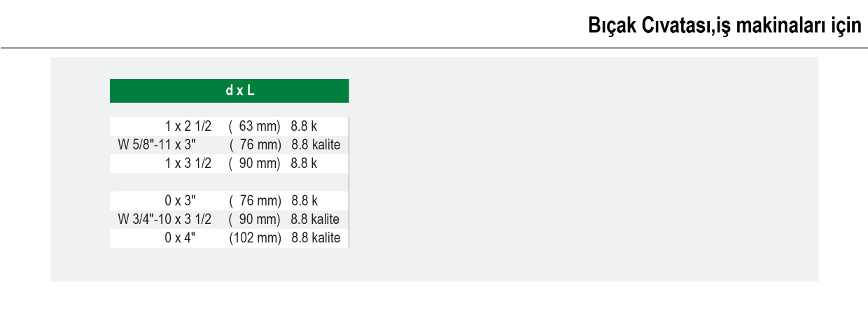The height and width of the screenshot is (336, 868).
Task: Select the "W 3/4"-10 x 3 1/2" row label
Action: (164, 219)
